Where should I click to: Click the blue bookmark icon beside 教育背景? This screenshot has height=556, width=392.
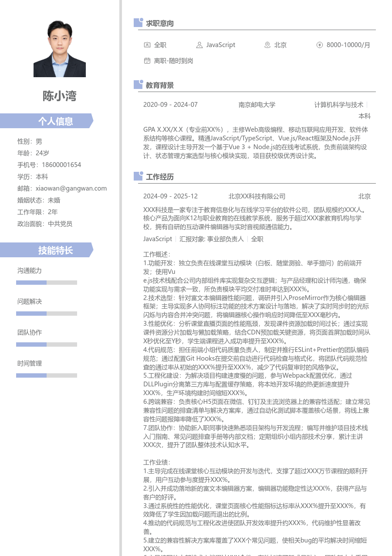[138, 84]
